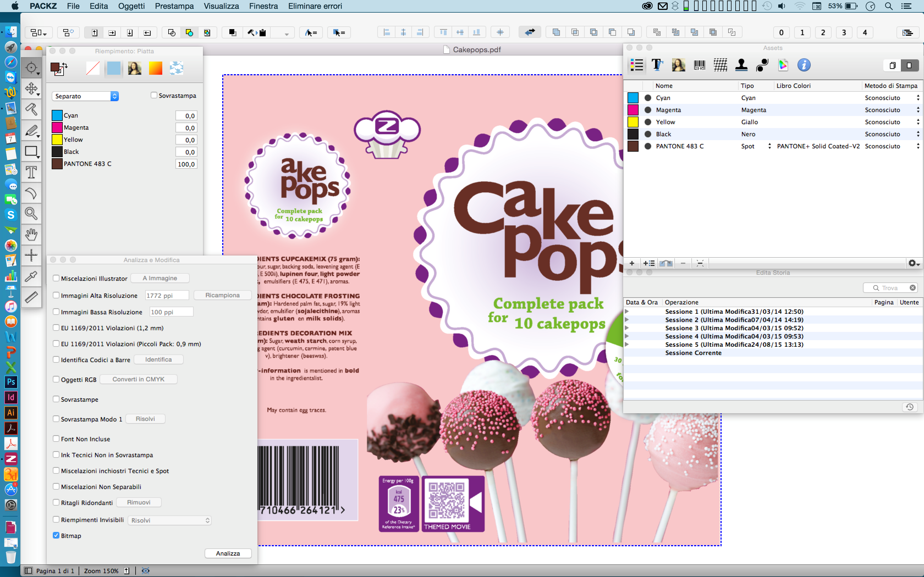Select the Text tool in toolbox

31,173
